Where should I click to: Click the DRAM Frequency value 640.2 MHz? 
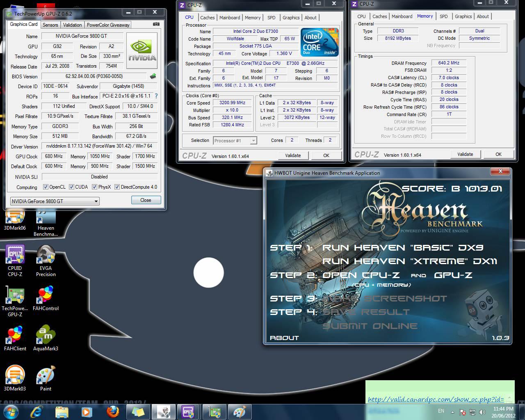coord(449,63)
